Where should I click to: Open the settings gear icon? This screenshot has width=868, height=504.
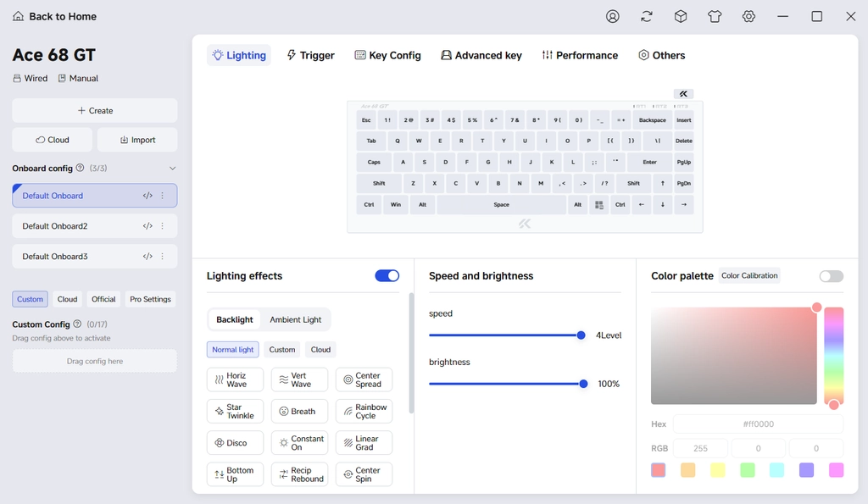pyautogui.click(x=748, y=17)
